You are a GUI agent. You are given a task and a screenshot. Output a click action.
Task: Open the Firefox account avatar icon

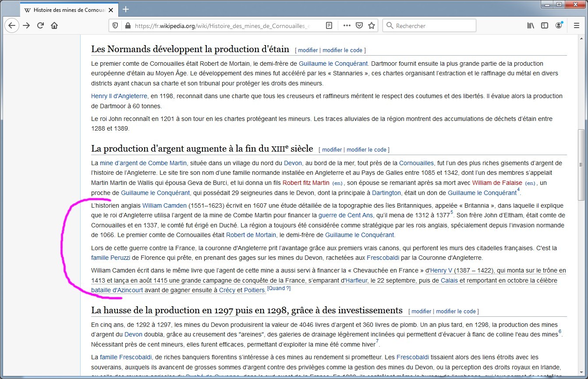(559, 26)
